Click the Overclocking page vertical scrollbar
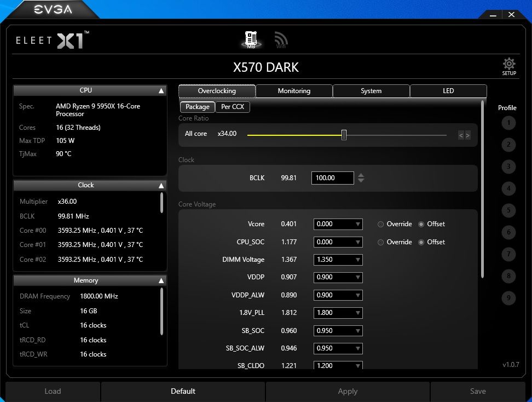The height and width of the screenshot is (402, 532). click(482, 189)
